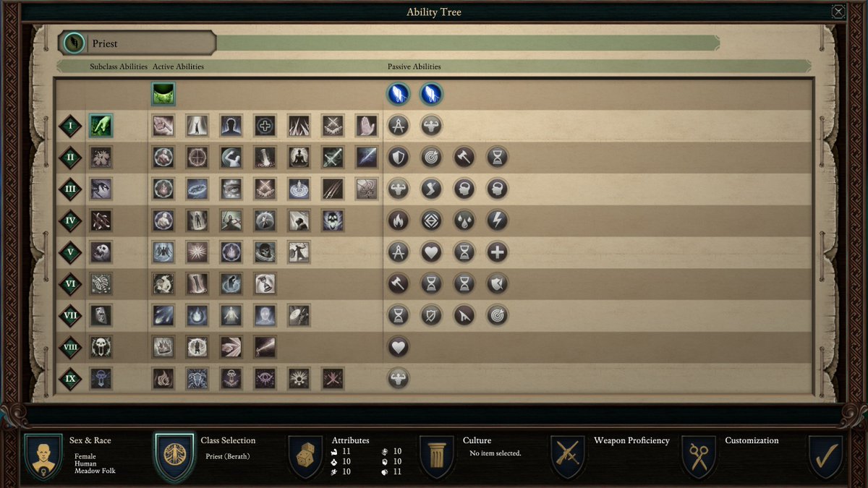Select the hammer passive in row II

(464, 157)
